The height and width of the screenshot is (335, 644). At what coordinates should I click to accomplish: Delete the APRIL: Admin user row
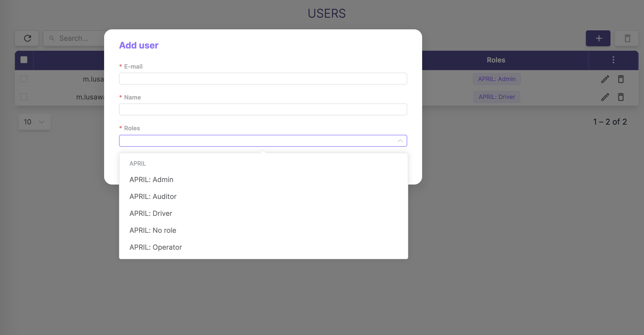(x=621, y=79)
